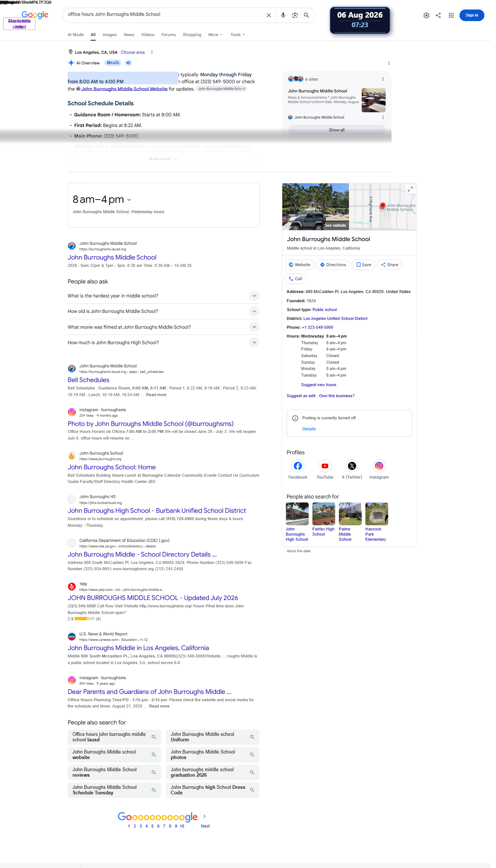Play AI Overview audio speaker icon
496x868 pixels.
point(128,63)
